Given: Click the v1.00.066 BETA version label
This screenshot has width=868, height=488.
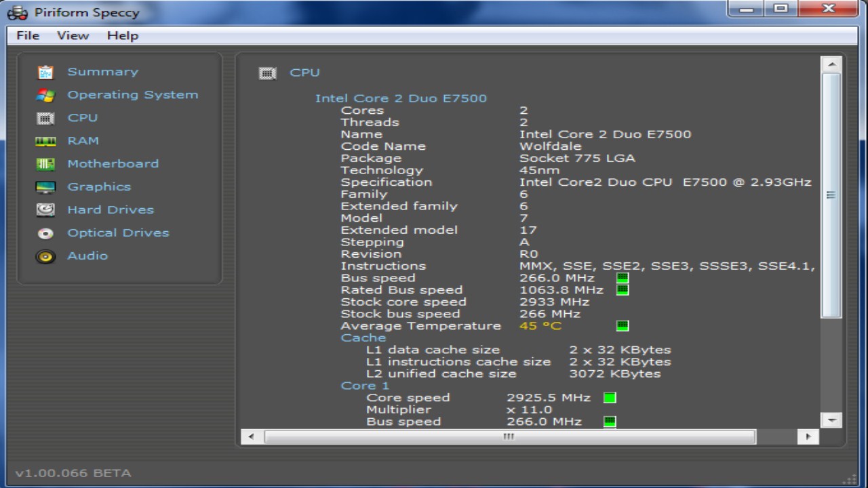Looking at the screenshot, I should 73,473.
